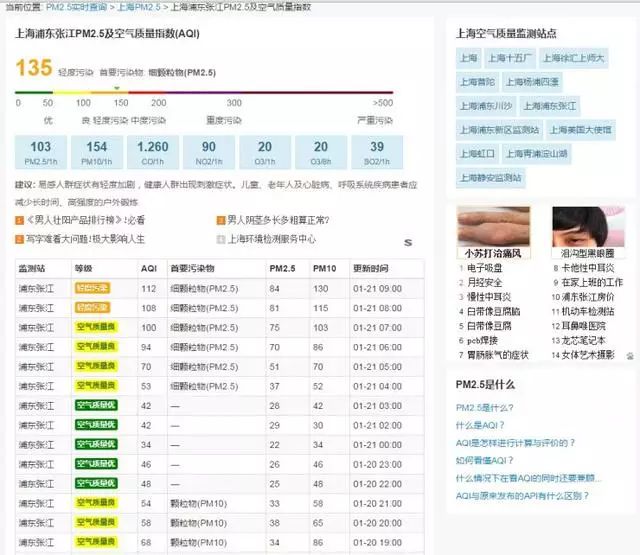The height and width of the screenshot is (555, 640).
Task: Open the 龙芯笔记本 list link
Action: [x=584, y=340]
